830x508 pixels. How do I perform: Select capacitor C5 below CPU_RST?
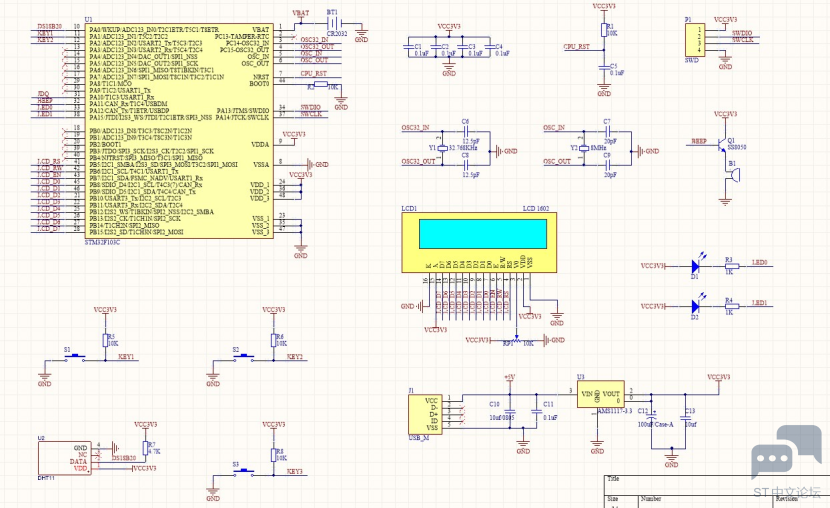pos(604,68)
